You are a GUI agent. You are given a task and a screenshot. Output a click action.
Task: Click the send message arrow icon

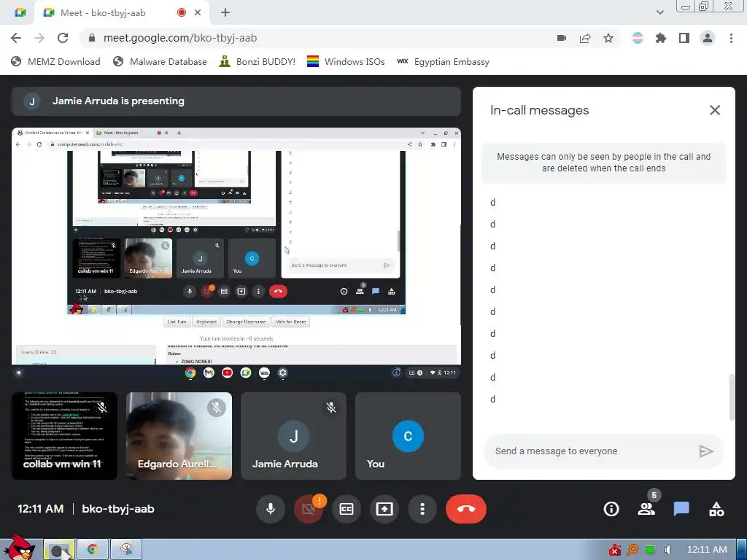point(705,451)
